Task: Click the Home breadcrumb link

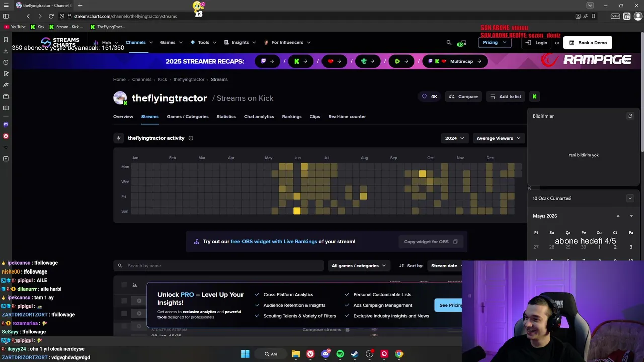Action: [119, 79]
